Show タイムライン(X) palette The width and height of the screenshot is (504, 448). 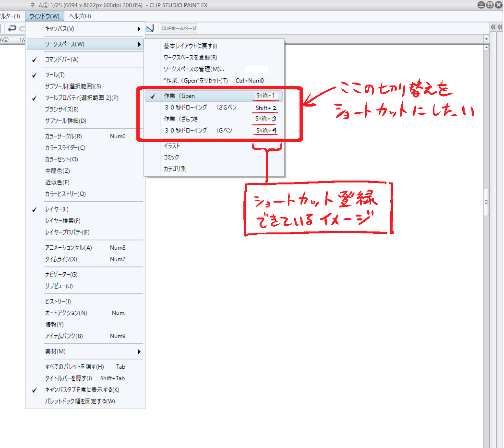point(85,259)
